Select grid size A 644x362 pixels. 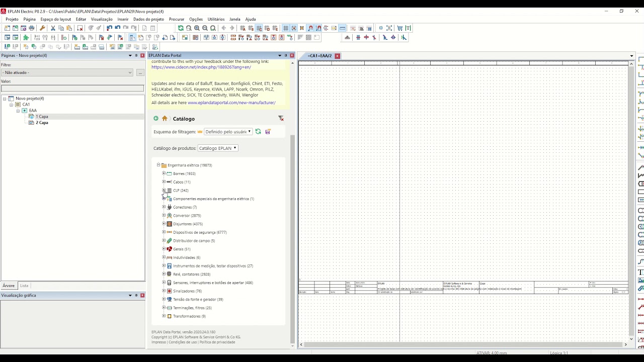tap(243, 28)
